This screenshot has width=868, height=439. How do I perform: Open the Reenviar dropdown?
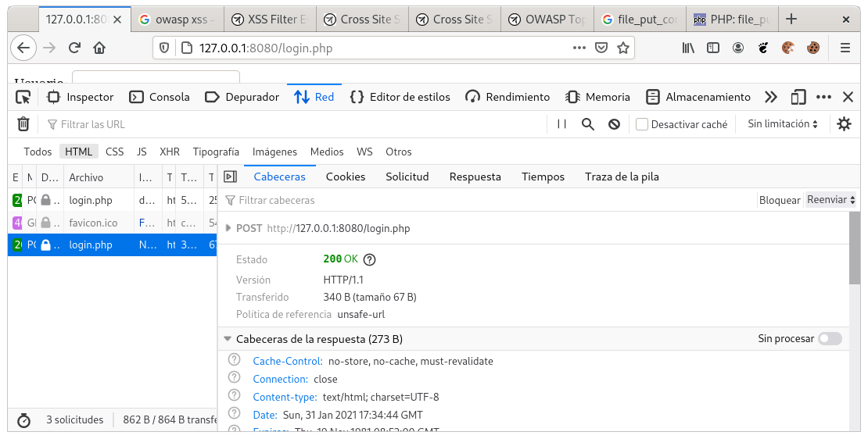pyautogui.click(x=830, y=200)
